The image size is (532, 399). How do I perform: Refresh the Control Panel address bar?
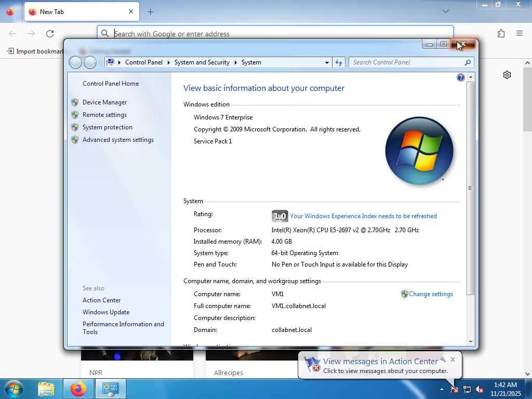(339, 62)
